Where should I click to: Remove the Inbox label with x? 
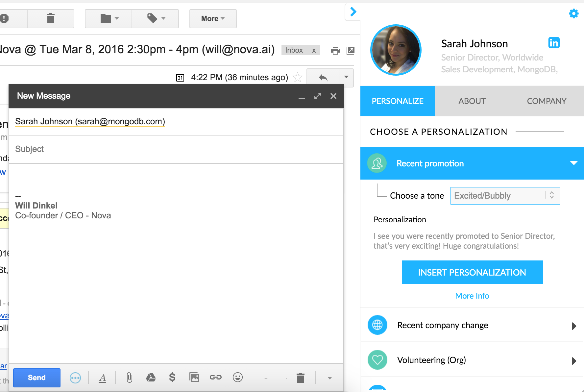pos(314,50)
